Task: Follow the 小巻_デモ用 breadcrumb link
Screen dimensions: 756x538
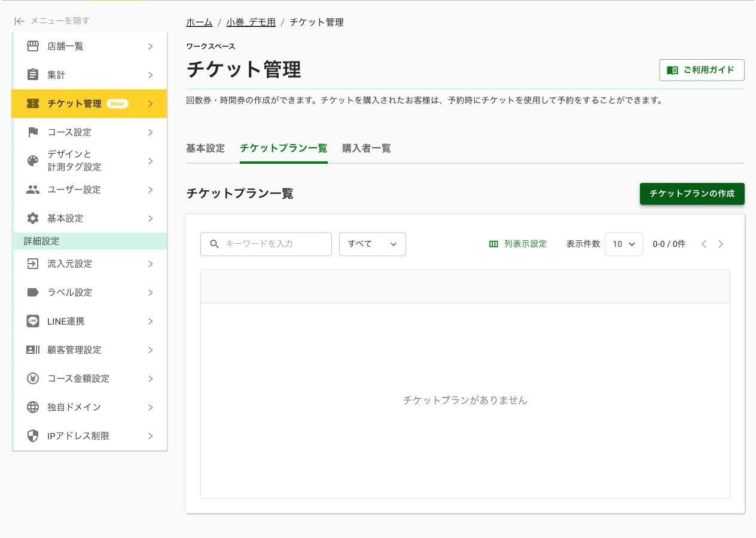Action: pyautogui.click(x=251, y=22)
